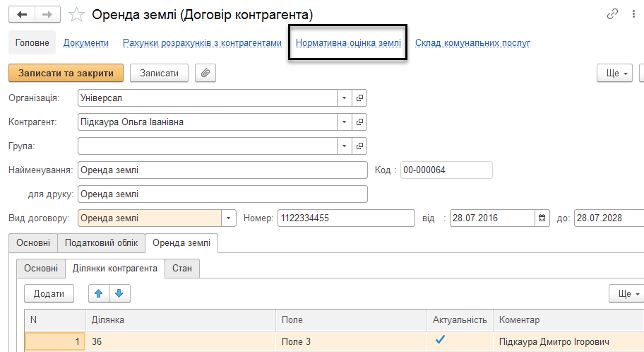
Task: Select the 'Поле 3' cell
Action: 351,341
